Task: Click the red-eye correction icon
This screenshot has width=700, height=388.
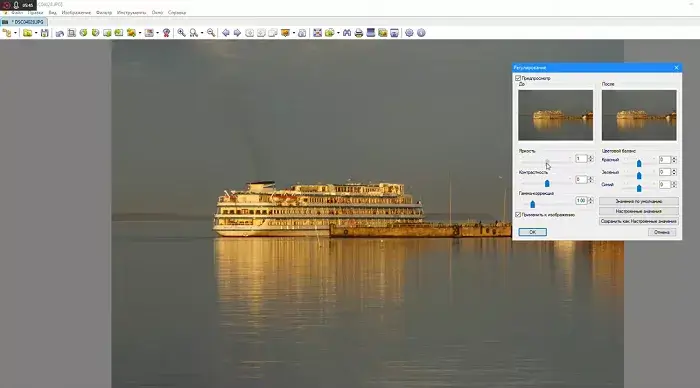Action: 167,33
